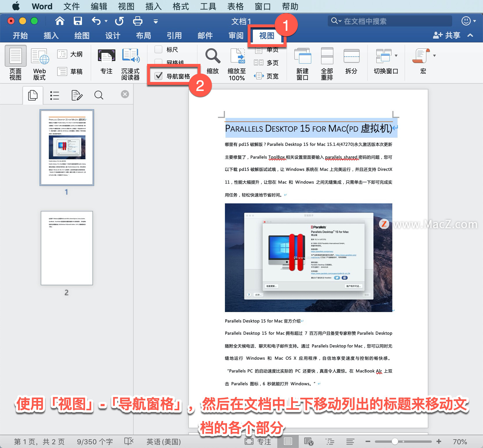The image size is (483, 448).
Task: Click word count 9/350 个字
Action: [x=95, y=442]
